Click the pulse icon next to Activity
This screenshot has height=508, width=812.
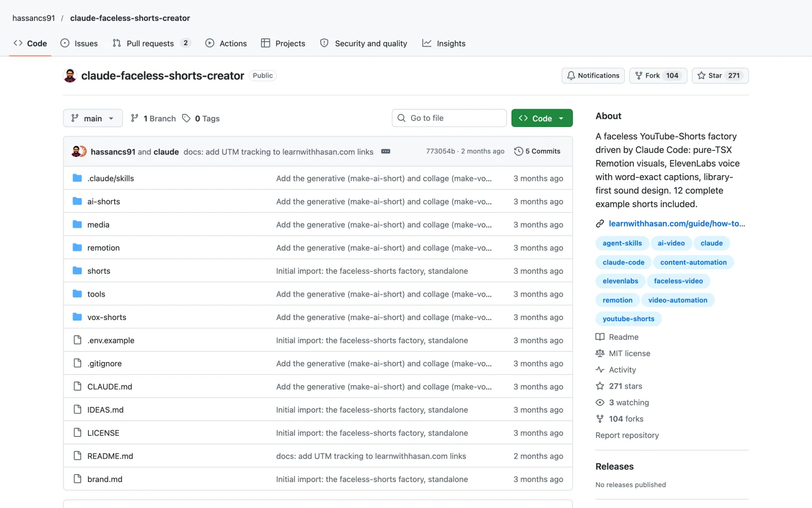click(x=600, y=370)
